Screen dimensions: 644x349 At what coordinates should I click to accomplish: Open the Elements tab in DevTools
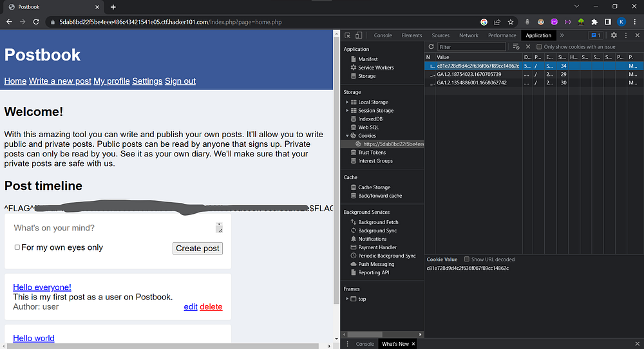point(412,35)
